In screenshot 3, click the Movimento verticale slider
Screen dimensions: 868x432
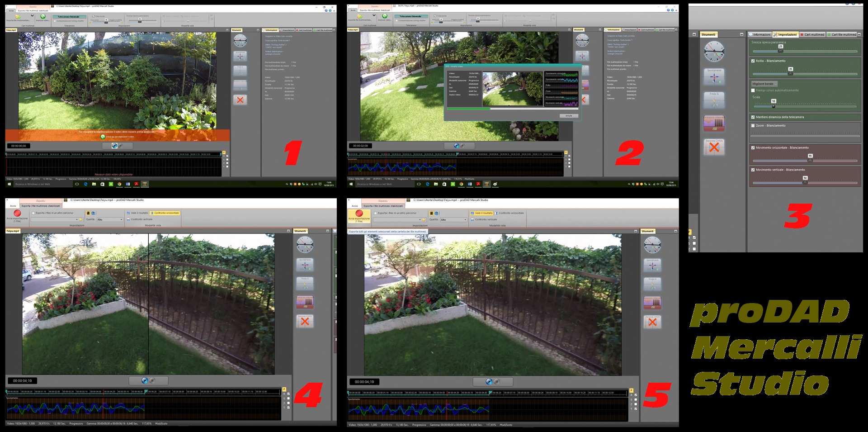pos(804,182)
